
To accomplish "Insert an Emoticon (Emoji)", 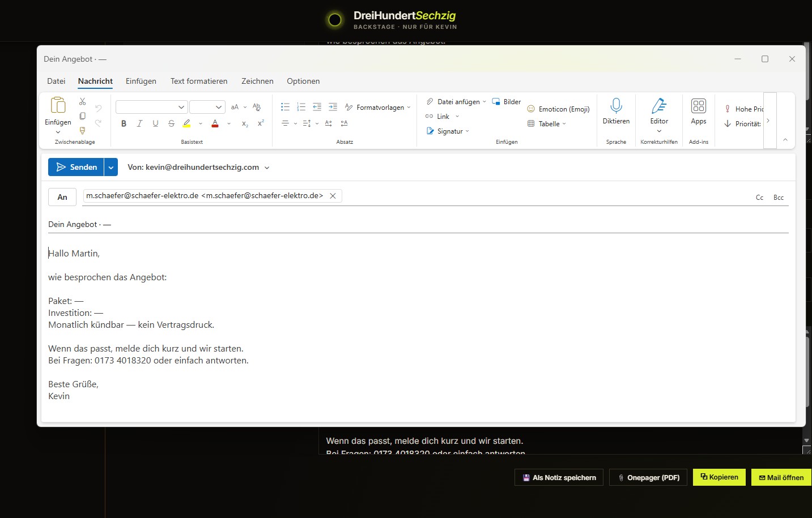I will 559,109.
